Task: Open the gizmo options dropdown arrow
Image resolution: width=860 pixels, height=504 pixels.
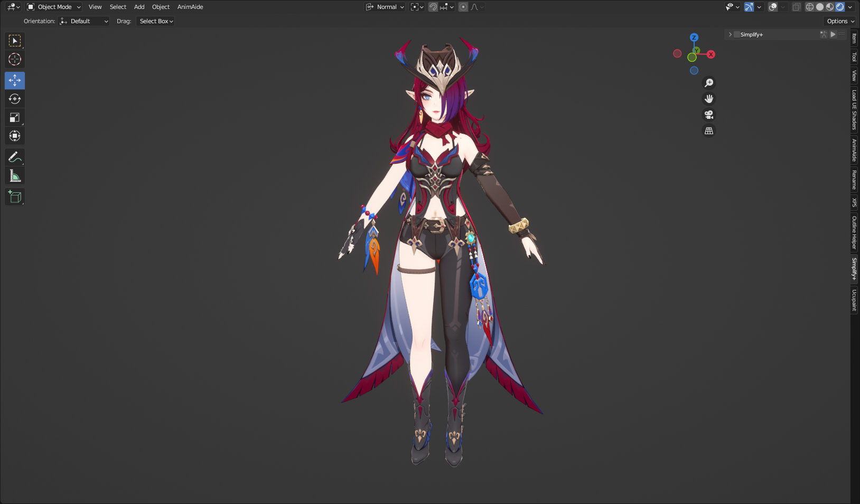Action: coord(759,7)
